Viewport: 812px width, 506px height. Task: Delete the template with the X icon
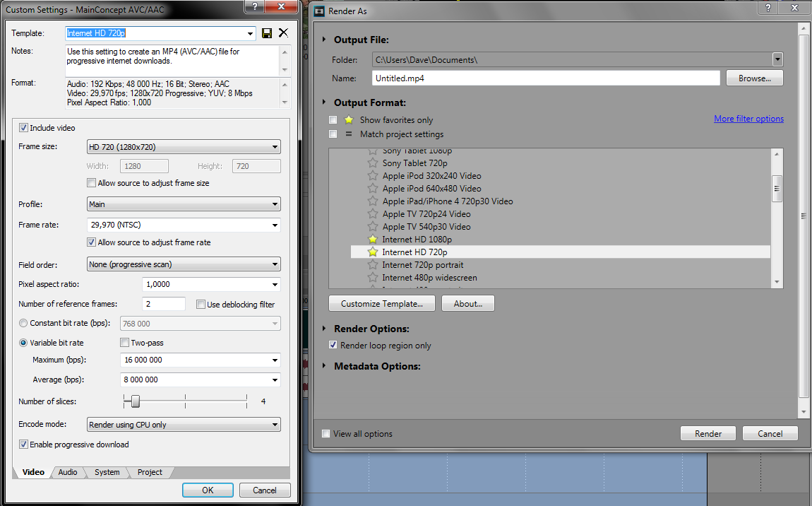(x=283, y=33)
